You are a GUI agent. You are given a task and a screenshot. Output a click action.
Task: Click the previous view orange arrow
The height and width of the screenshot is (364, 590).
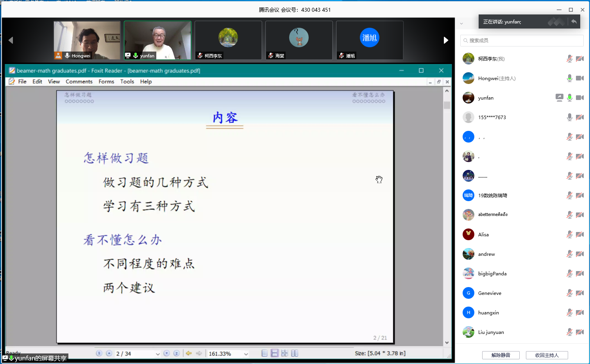(189, 353)
